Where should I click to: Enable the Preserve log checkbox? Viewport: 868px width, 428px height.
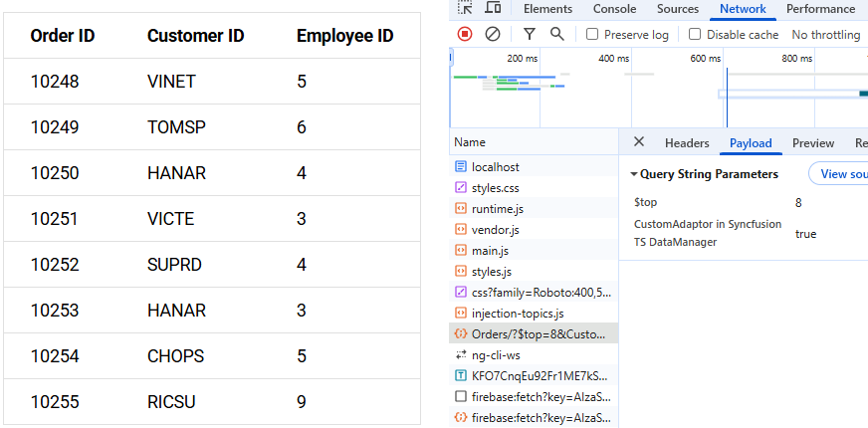coord(592,34)
